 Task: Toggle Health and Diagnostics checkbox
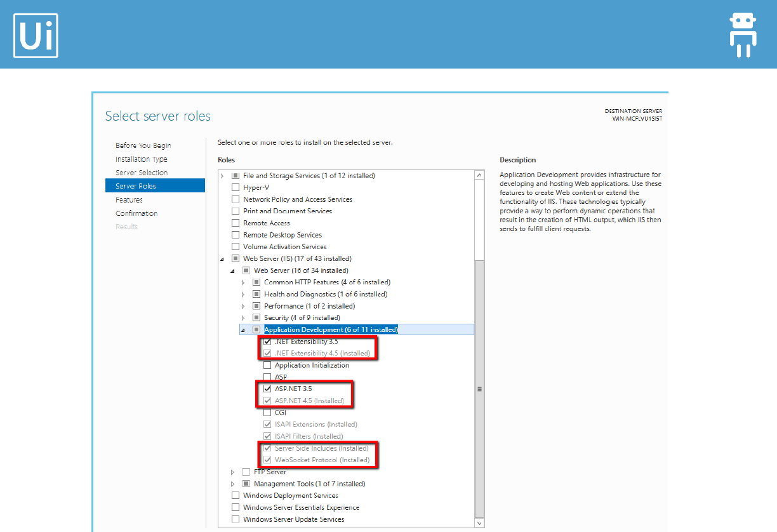pyautogui.click(x=256, y=294)
